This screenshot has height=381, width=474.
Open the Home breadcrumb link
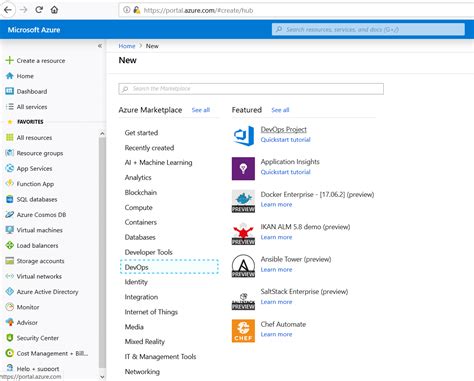point(127,46)
